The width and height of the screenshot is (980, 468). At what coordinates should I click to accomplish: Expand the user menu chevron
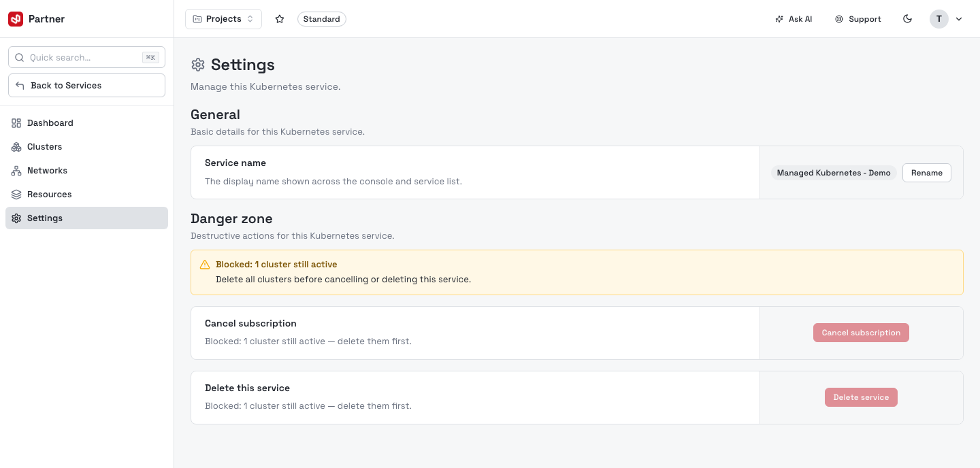[x=959, y=19]
